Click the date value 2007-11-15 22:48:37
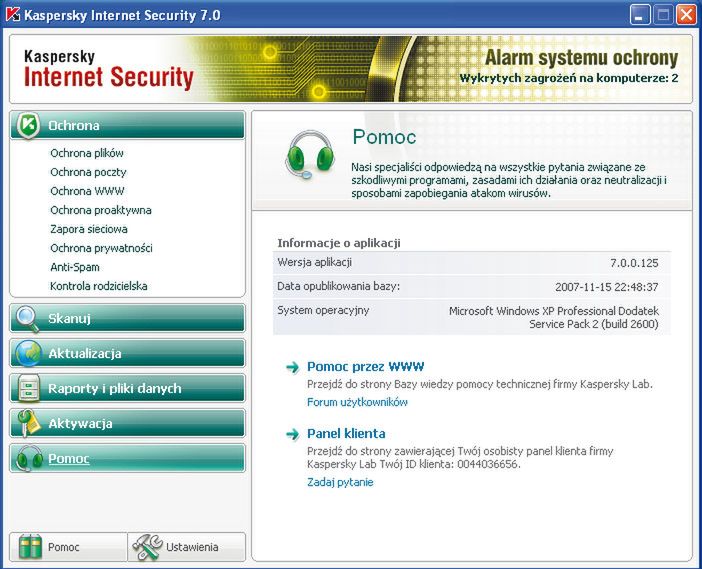 coord(607,287)
